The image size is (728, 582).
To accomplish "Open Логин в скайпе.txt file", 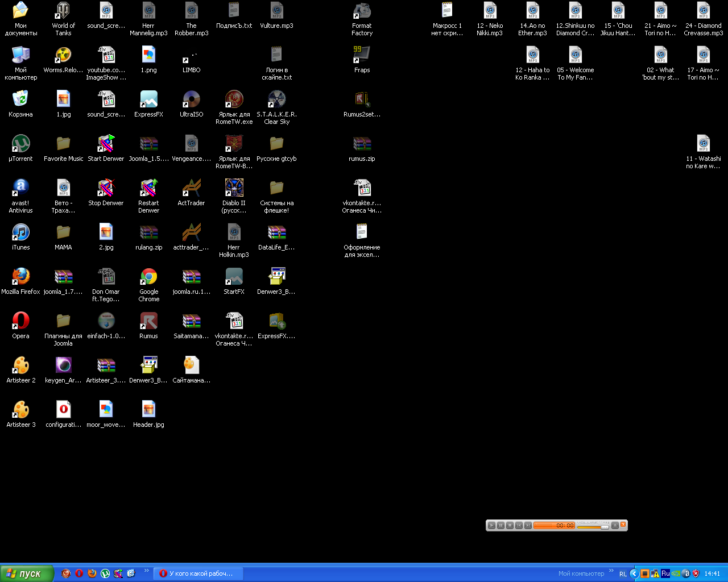I will pos(276,63).
